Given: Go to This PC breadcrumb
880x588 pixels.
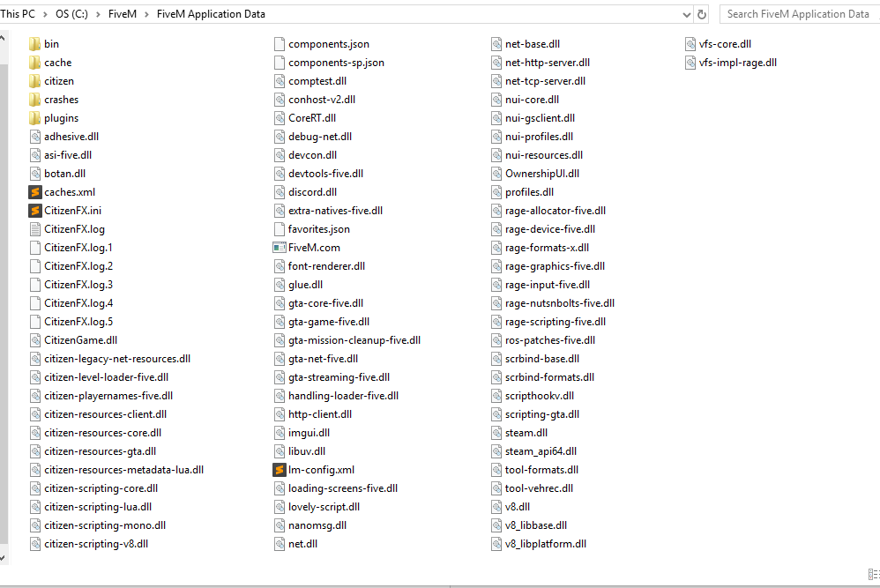Looking at the screenshot, I should pos(18,14).
